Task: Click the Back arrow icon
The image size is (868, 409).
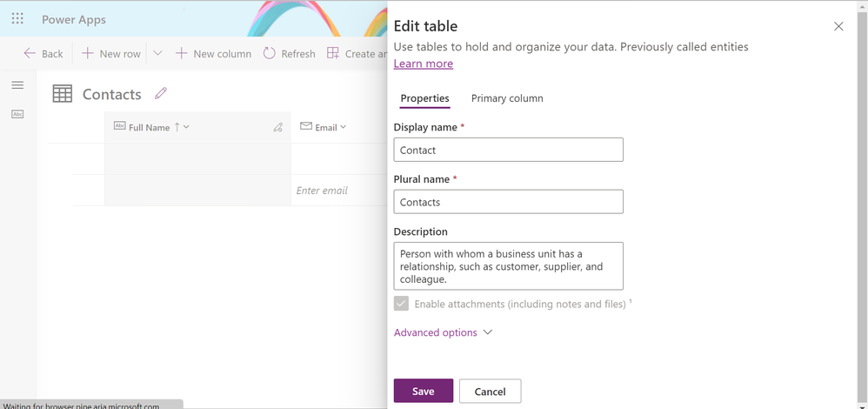Action: [30, 53]
